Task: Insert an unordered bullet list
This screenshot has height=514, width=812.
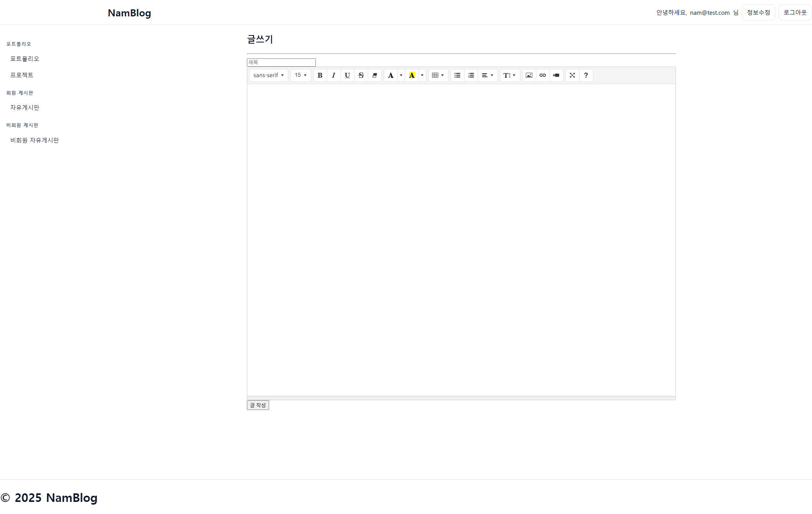Action: point(457,75)
